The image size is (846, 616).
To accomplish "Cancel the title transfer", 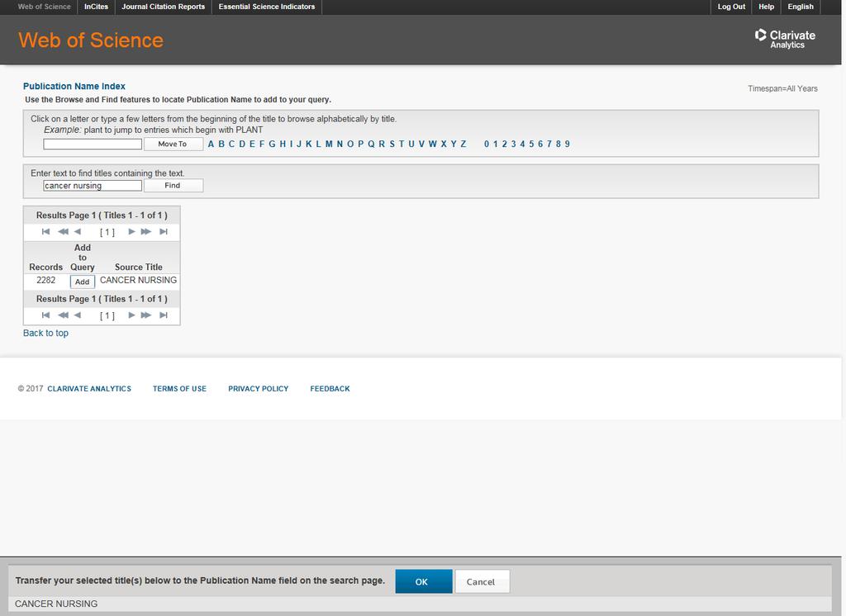I will tap(482, 581).
